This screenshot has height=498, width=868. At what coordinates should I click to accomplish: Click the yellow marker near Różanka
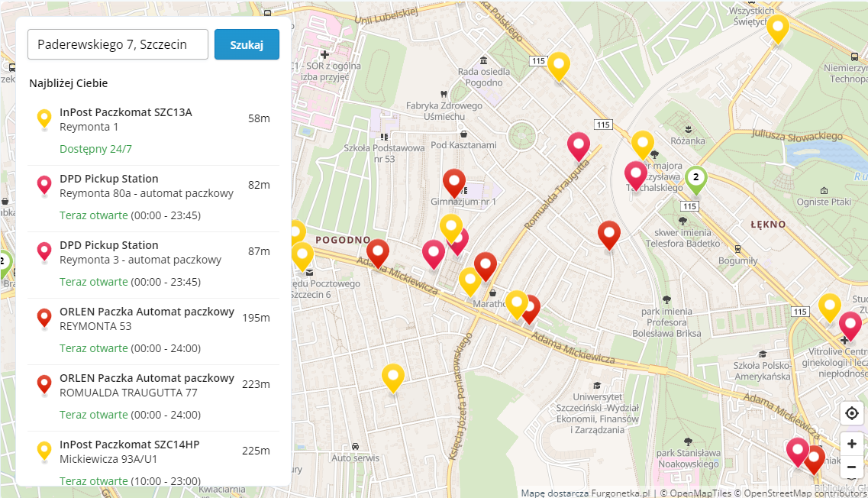641,144
